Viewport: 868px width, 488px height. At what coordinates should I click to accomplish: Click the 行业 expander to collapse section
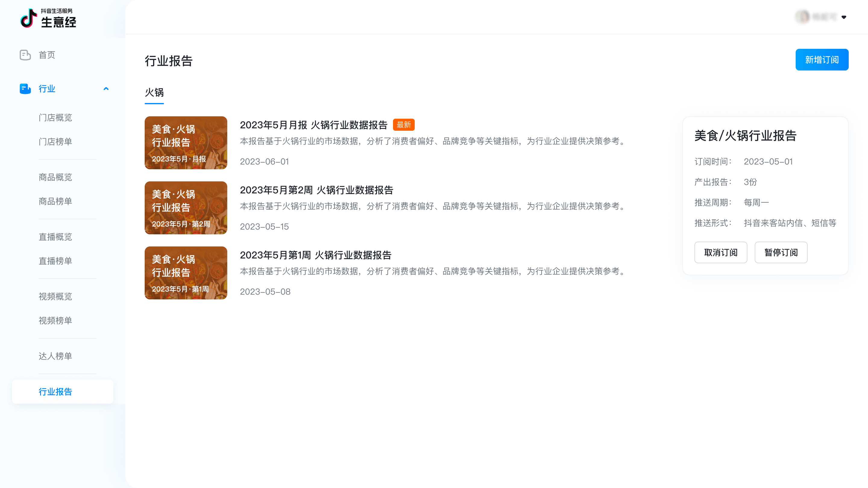(x=106, y=88)
